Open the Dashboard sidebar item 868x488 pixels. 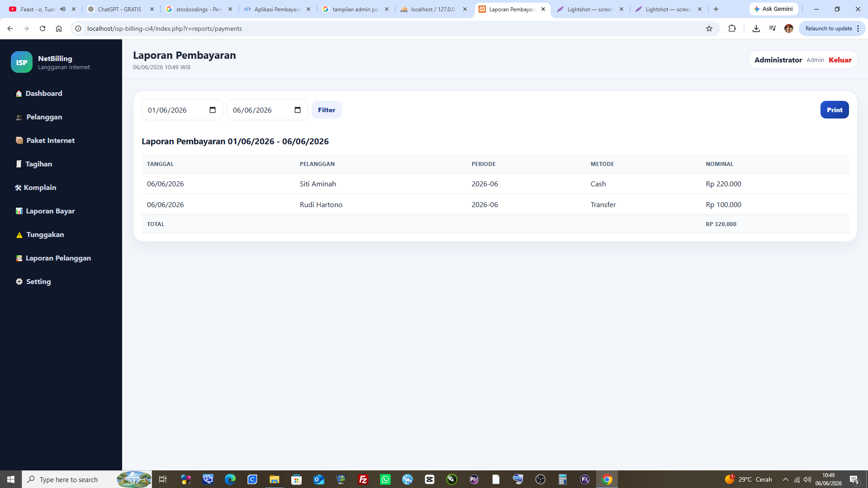tap(39, 93)
